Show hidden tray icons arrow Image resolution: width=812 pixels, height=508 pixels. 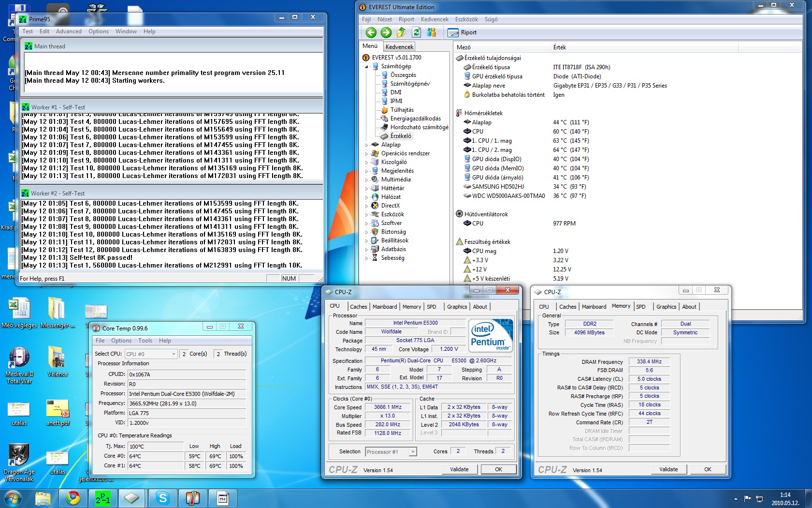[736, 499]
